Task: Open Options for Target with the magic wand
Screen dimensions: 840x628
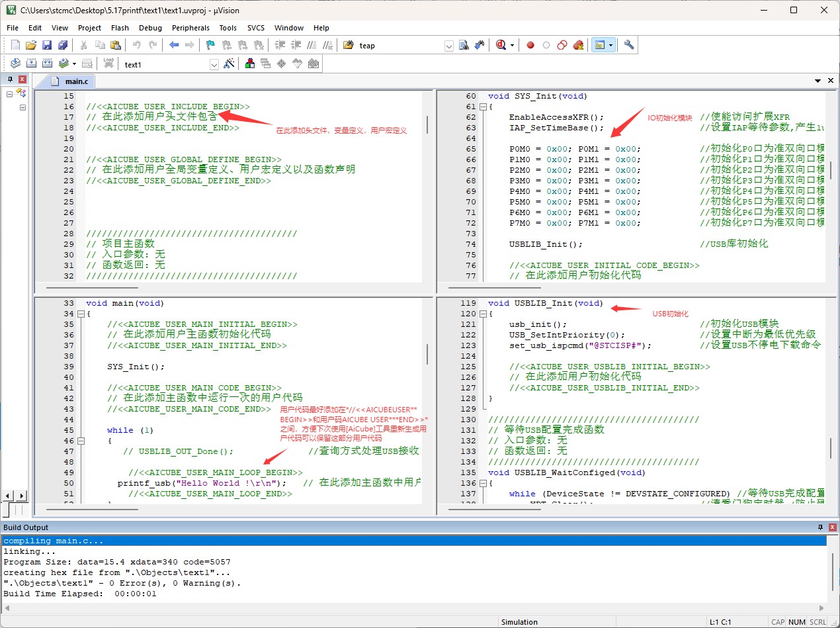Action: (229, 64)
